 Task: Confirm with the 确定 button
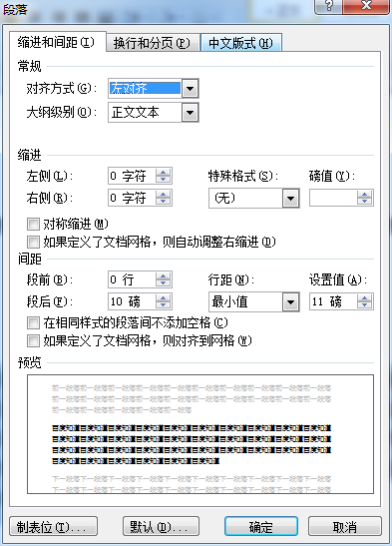pyautogui.click(x=261, y=526)
